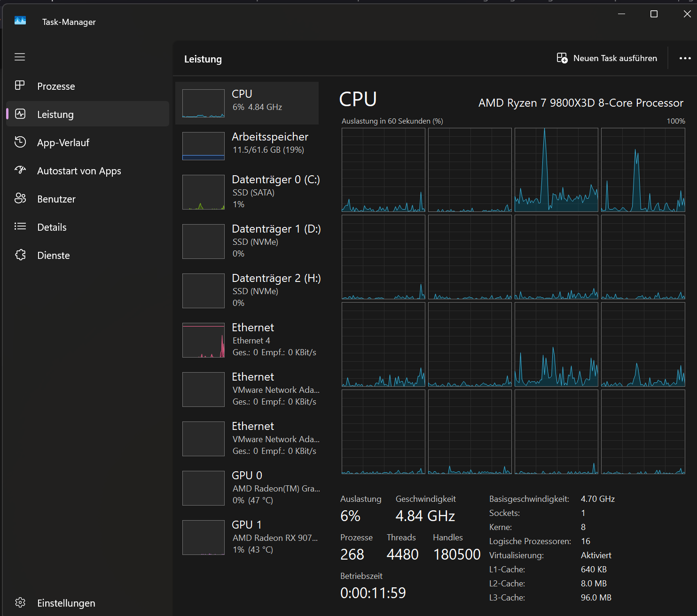The image size is (697, 616).
Task: Click the Einstellungen gear icon
Action: point(20,602)
